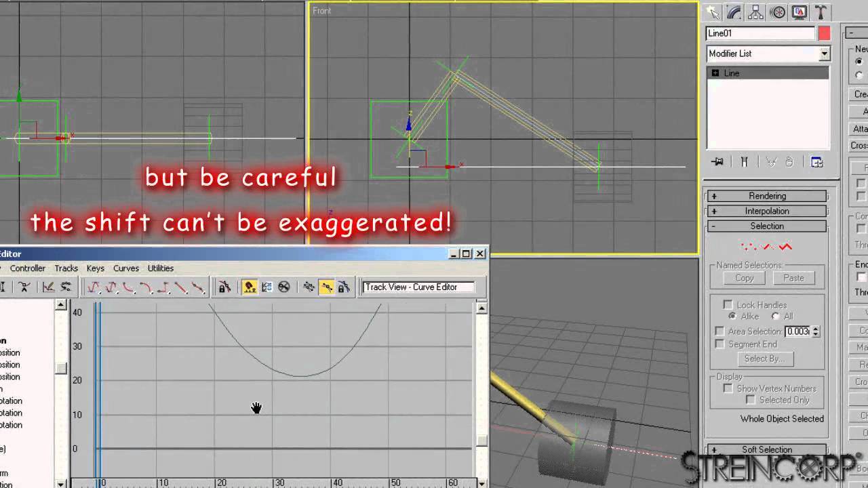Open the Utilities hammer panel tab
Image resolution: width=868 pixels, height=488 pixels.
pos(821,12)
